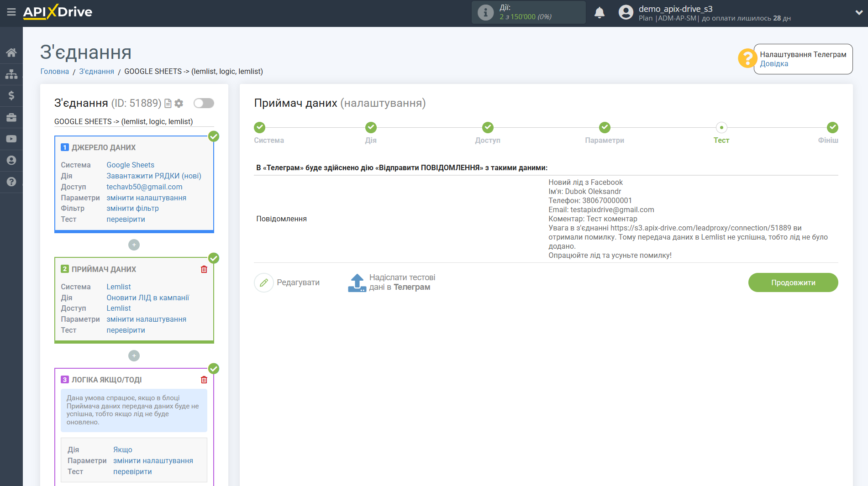868x486 pixels.
Task: Go to the Доступ step
Action: pyautogui.click(x=488, y=127)
